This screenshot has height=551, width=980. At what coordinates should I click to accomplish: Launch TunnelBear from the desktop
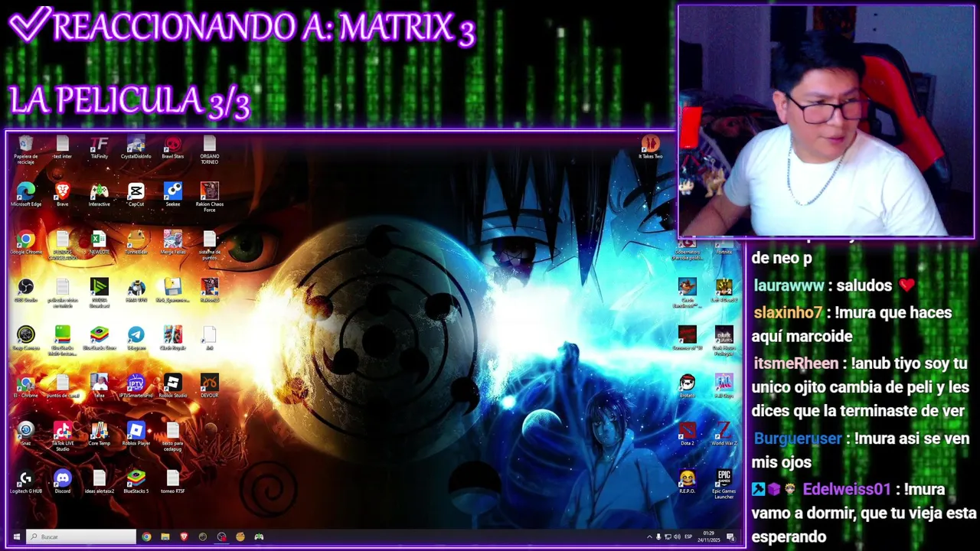[136, 243]
